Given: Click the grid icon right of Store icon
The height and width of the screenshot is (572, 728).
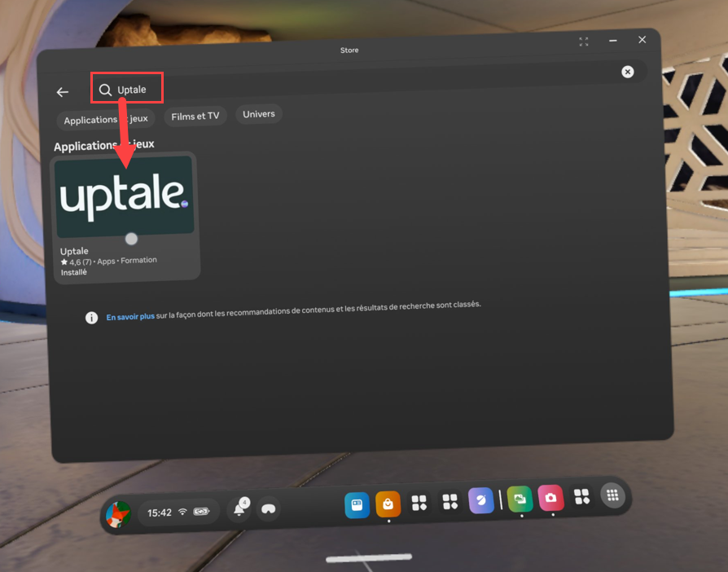Looking at the screenshot, I should coord(419,502).
